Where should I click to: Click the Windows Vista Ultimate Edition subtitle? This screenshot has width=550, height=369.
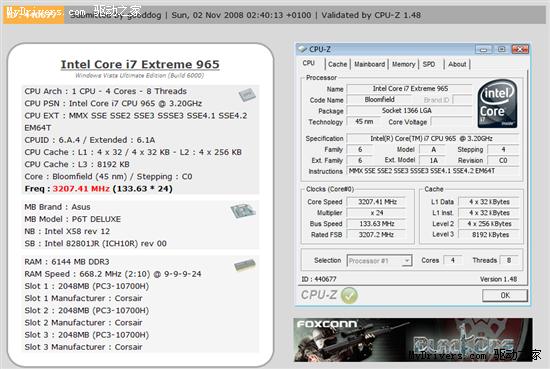[x=140, y=76]
